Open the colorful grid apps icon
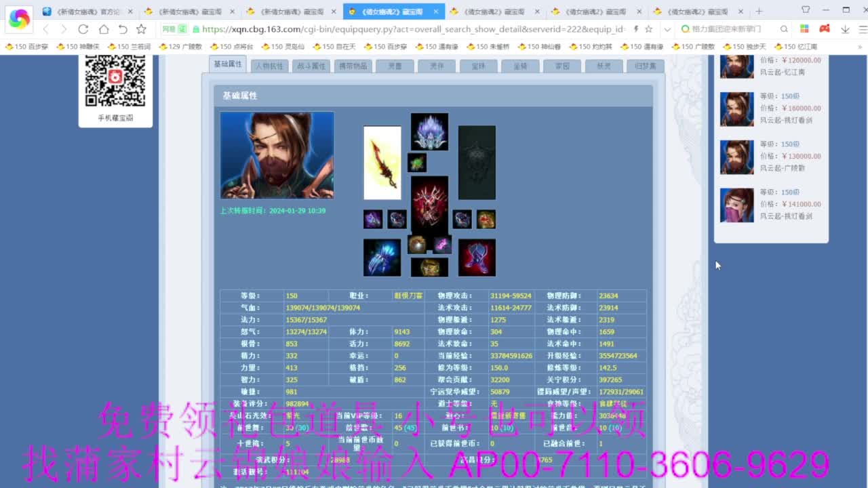 (804, 29)
